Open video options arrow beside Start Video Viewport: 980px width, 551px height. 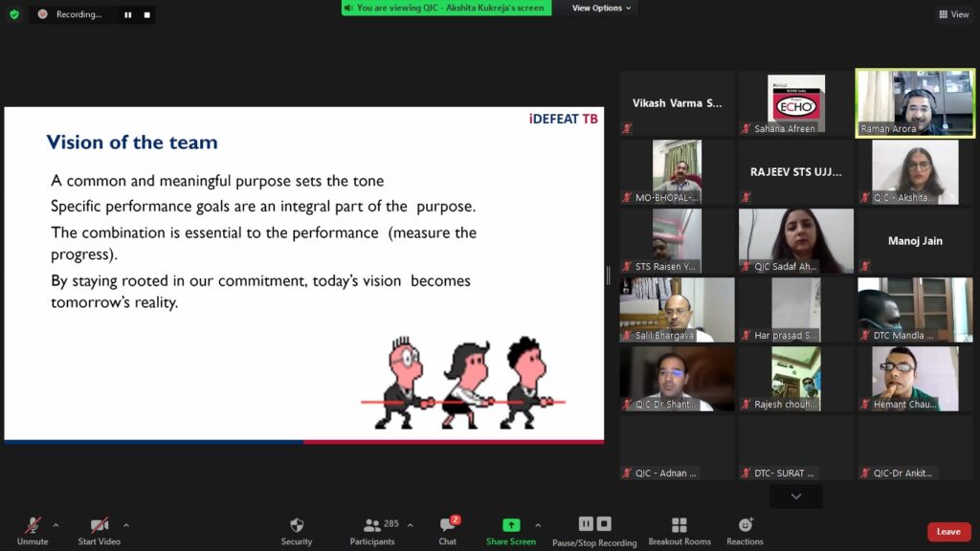pyautogui.click(x=126, y=525)
